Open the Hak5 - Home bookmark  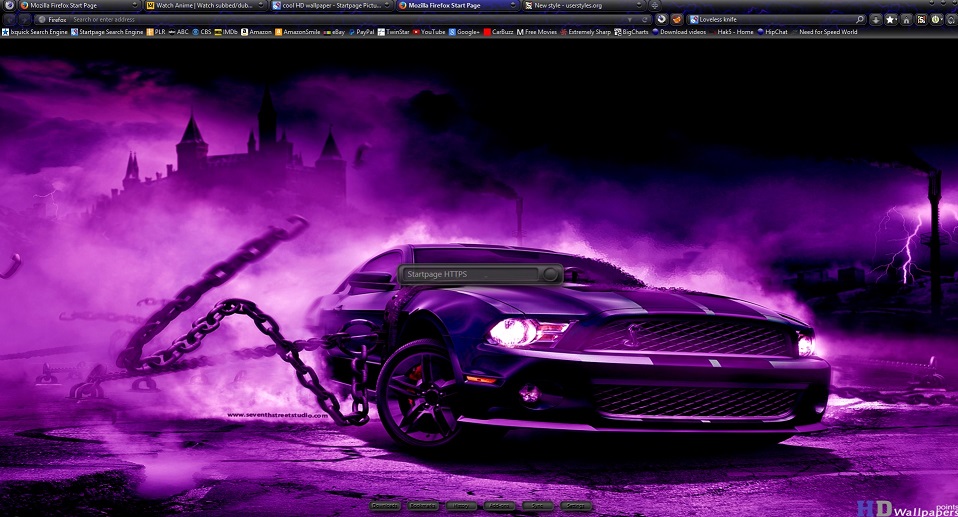[731, 32]
